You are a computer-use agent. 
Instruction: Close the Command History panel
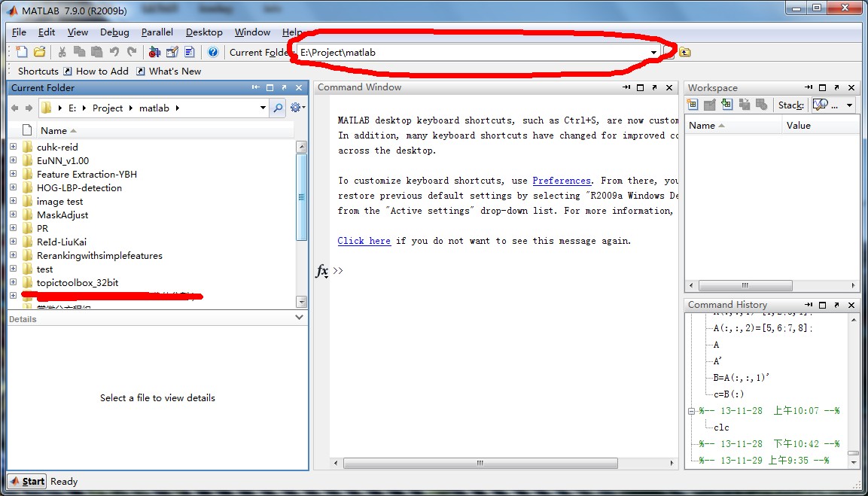tap(851, 305)
